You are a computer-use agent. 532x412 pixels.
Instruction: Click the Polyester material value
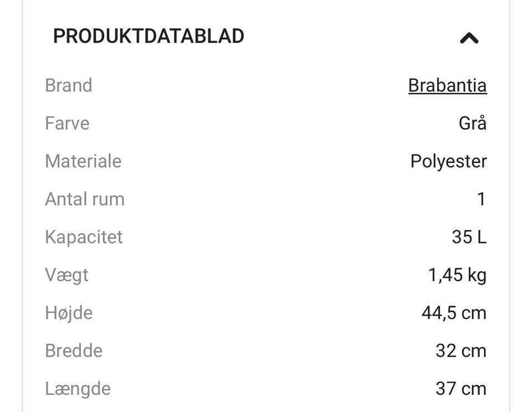pos(448,161)
